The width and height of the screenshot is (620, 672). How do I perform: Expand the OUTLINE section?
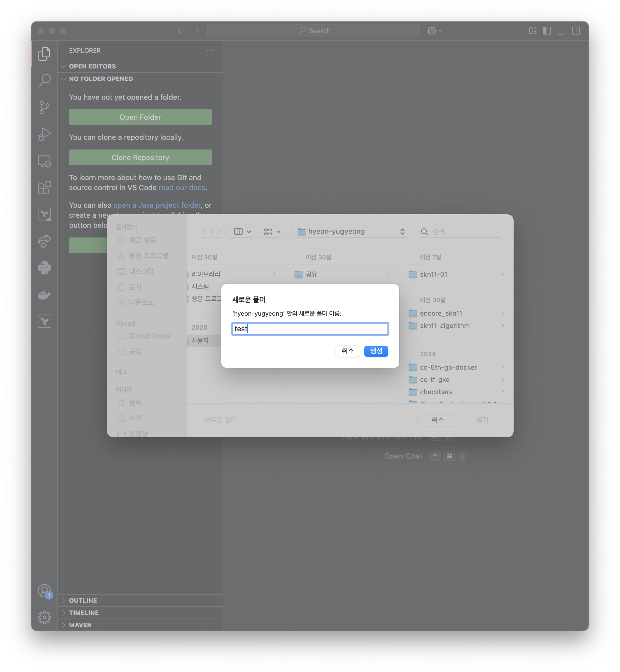83,600
